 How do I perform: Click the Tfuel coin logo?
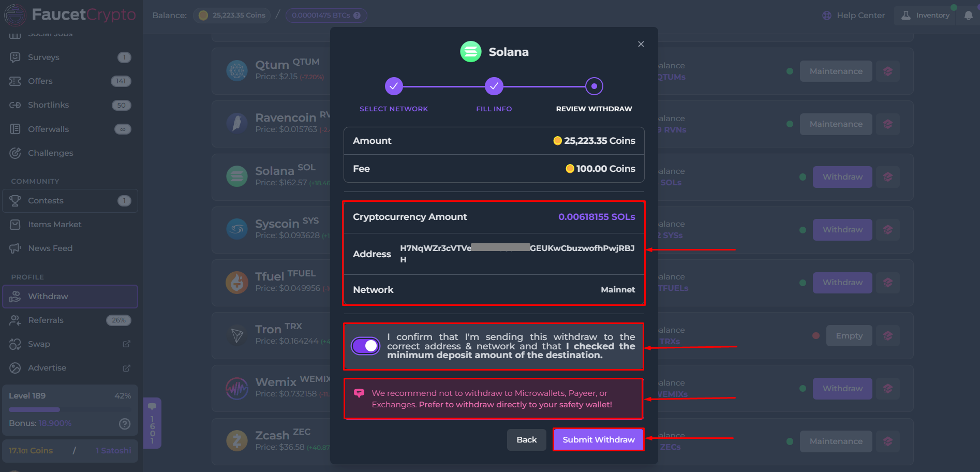(x=237, y=283)
